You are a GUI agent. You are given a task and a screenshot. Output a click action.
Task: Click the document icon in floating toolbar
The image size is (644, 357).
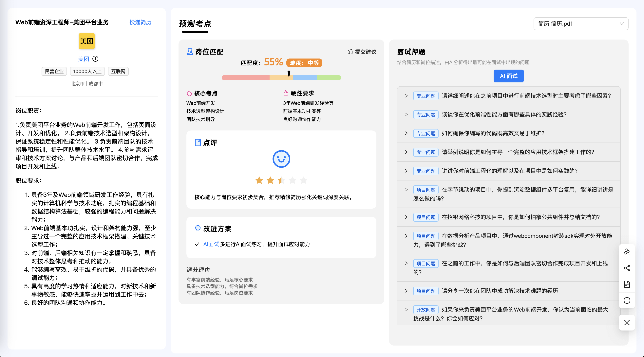pos(627,284)
